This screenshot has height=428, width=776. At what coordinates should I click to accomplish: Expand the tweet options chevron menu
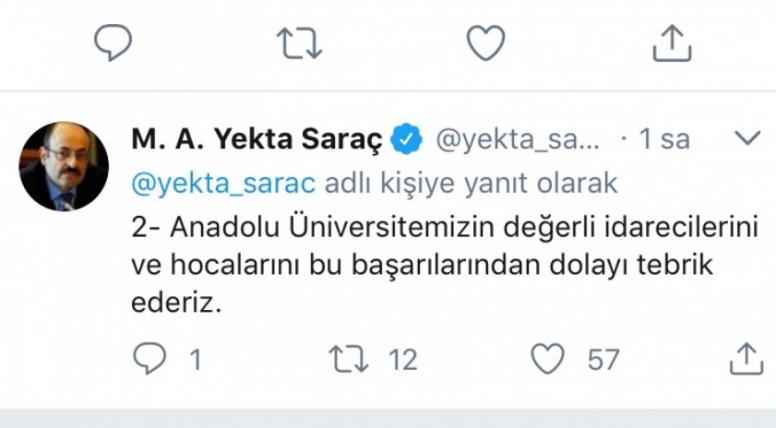click(x=747, y=138)
